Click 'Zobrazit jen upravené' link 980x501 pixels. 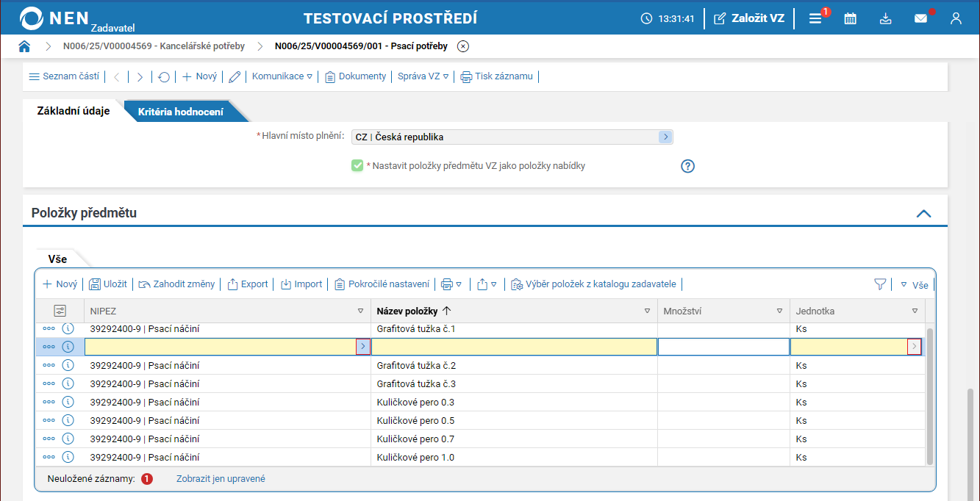click(221, 479)
